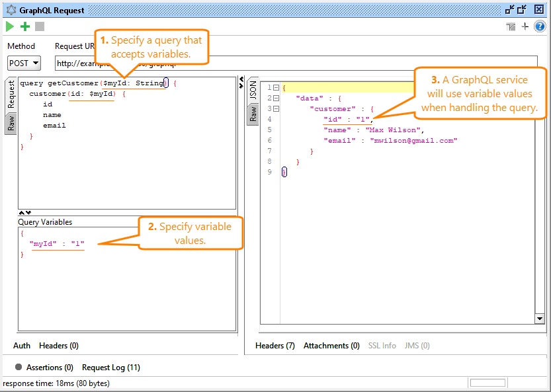Viewport: 551px width, 392px height.
Task: Click the export icon beside the help button
Action: coord(510,26)
